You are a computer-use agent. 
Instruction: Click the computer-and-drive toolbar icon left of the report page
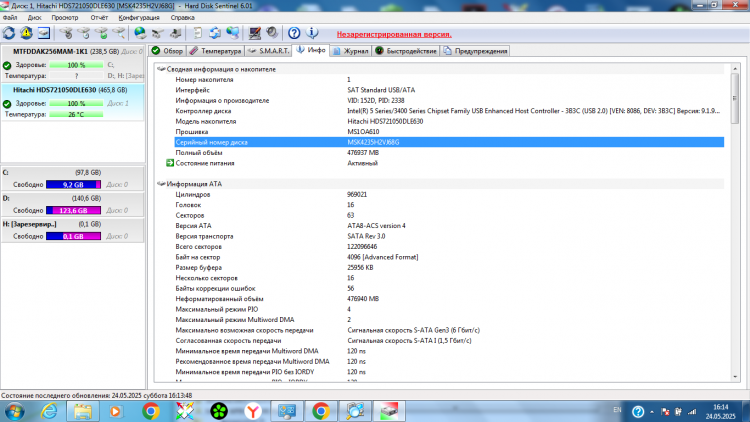coord(176,33)
